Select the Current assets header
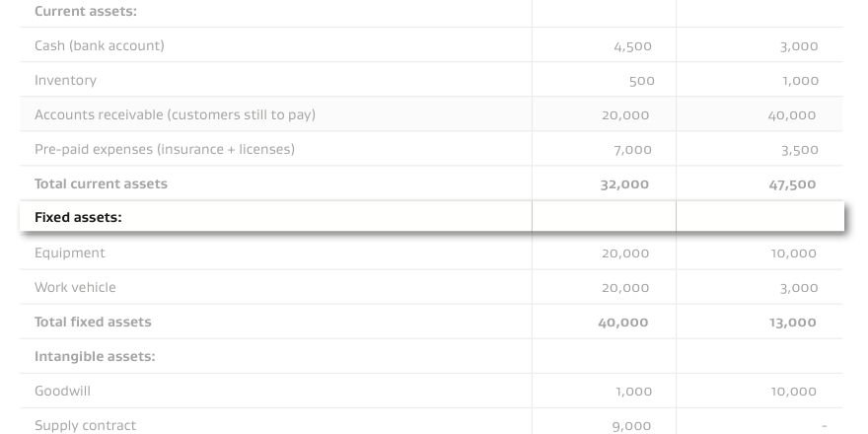868x434 pixels. tap(85, 11)
